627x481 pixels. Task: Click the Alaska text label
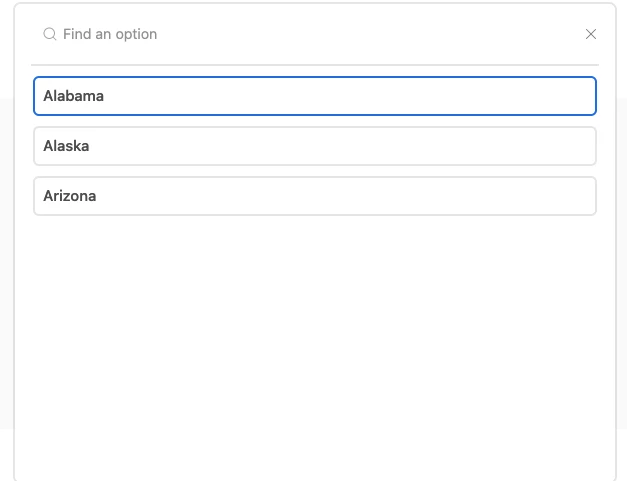tap(66, 146)
